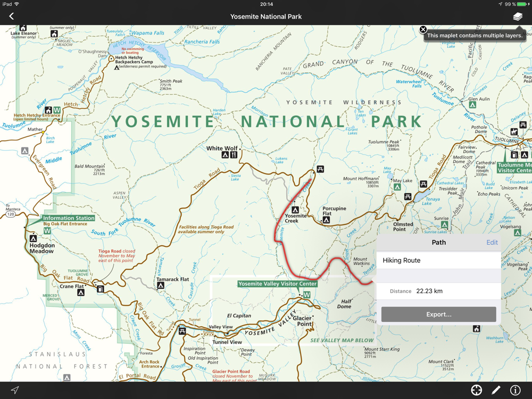
Task: Select the Hiking Route name field
Action: (439, 260)
